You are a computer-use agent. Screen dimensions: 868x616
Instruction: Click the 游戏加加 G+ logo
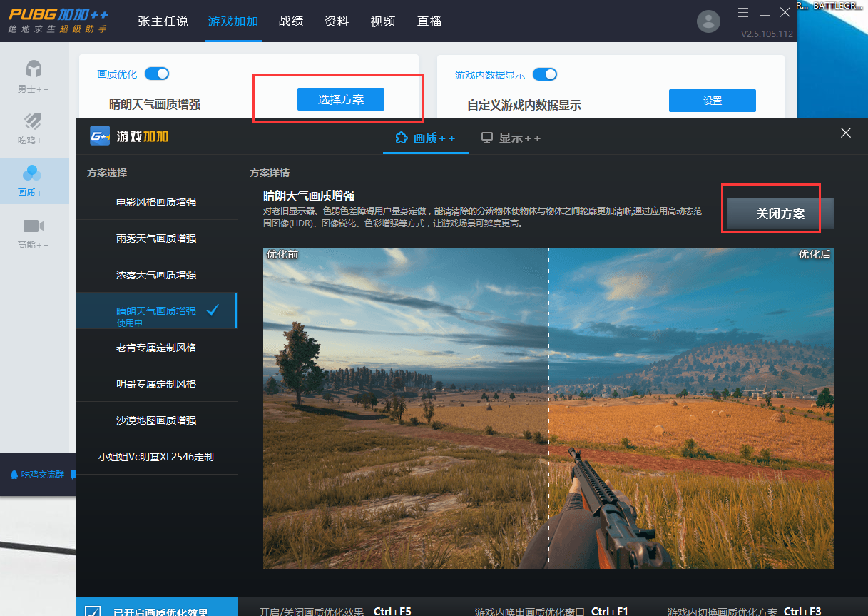coord(100,136)
